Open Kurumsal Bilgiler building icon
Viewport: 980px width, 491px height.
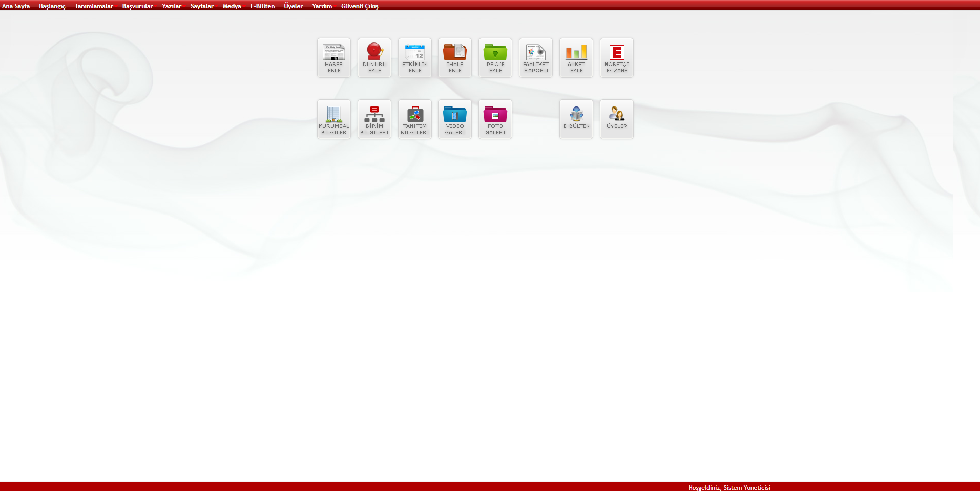[x=333, y=119]
